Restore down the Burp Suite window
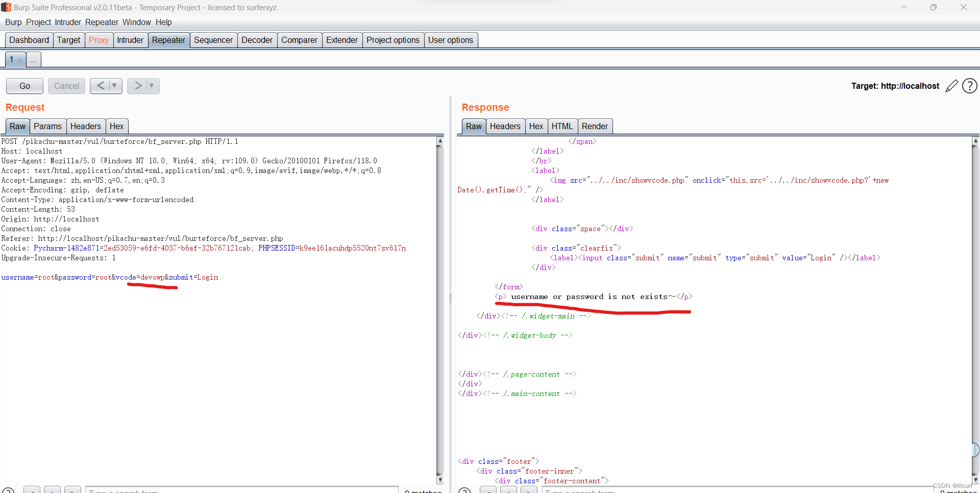 [934, 7]
